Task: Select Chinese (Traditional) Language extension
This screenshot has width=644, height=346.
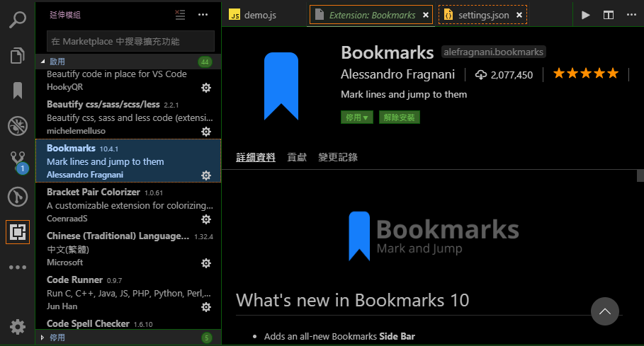Action: [x=128, y=248]
